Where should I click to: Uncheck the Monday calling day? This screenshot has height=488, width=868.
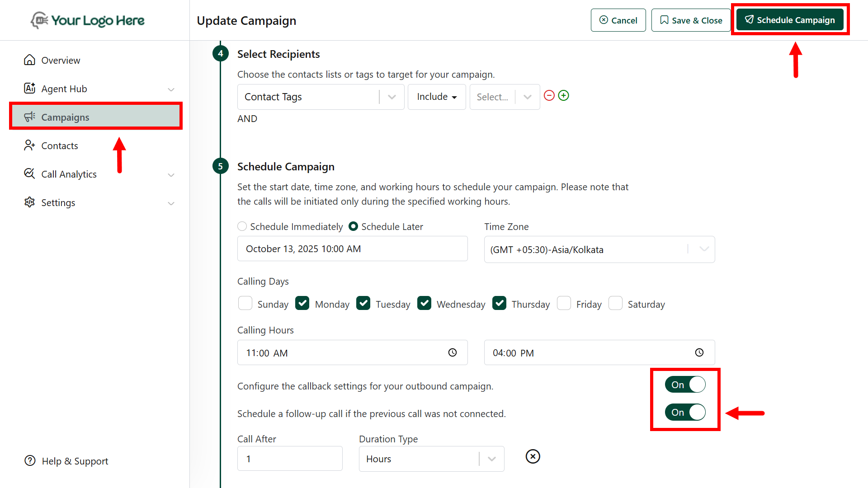[302, 303]
